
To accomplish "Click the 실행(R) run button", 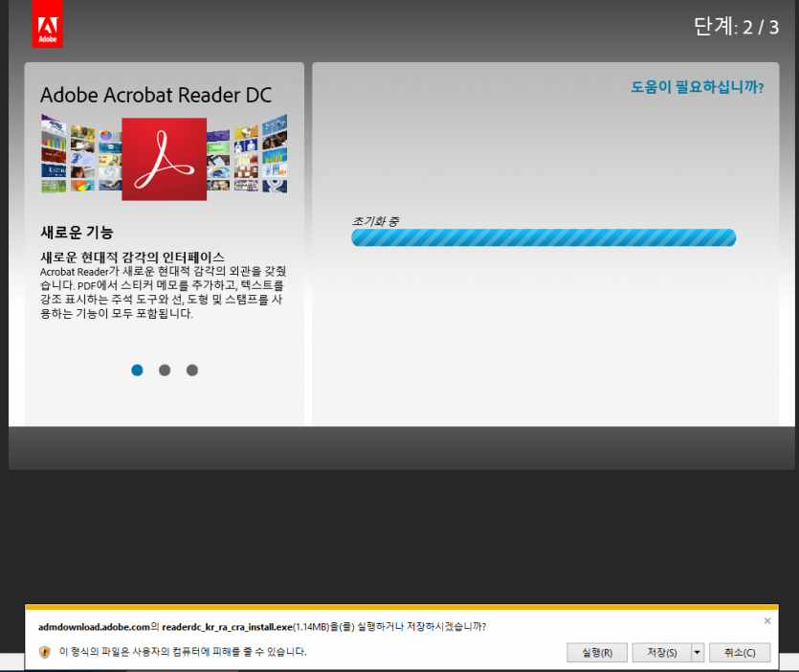I will 597,652.
